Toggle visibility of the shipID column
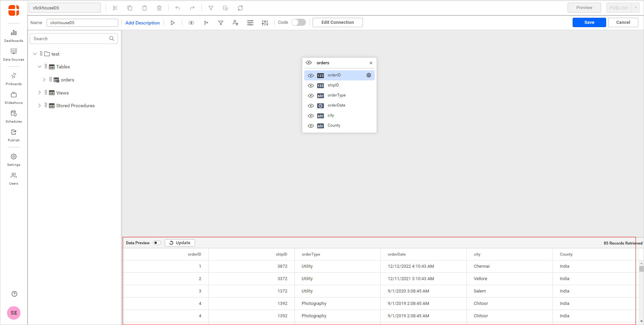 311,85
